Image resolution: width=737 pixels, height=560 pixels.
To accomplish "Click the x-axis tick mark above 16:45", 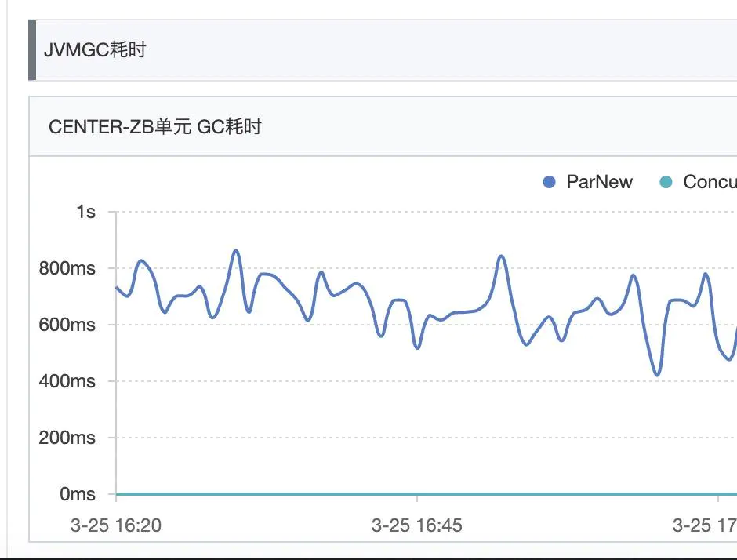I will pyautogui.click(x=417, y=498).
